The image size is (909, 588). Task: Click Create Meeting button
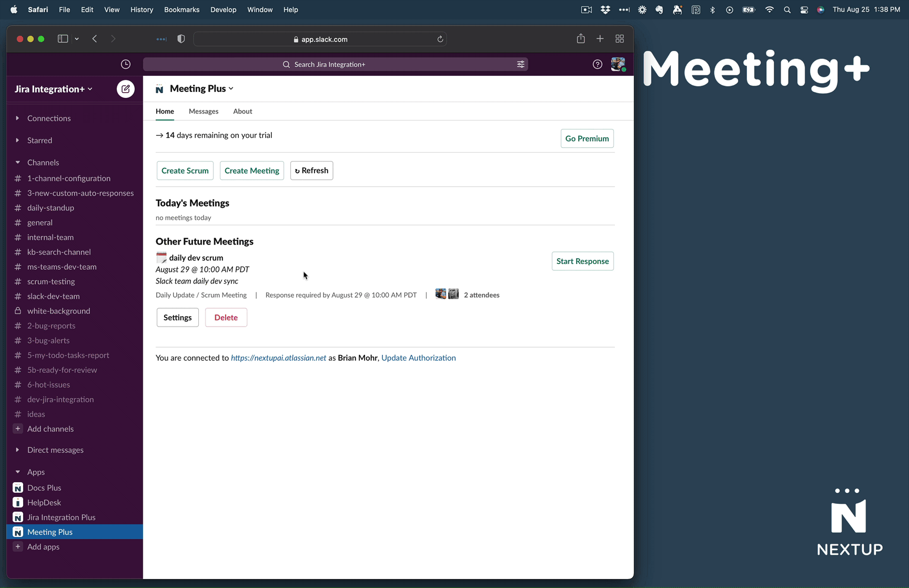point(252,170)
